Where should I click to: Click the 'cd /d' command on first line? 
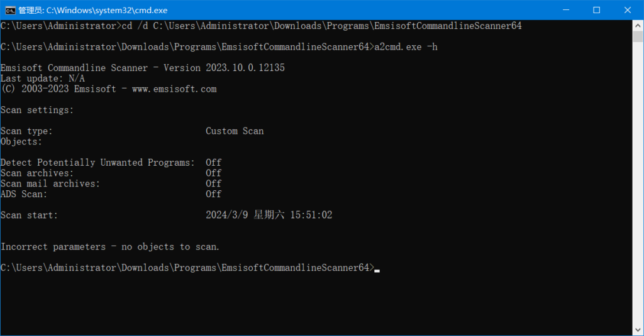click(135, 26)
